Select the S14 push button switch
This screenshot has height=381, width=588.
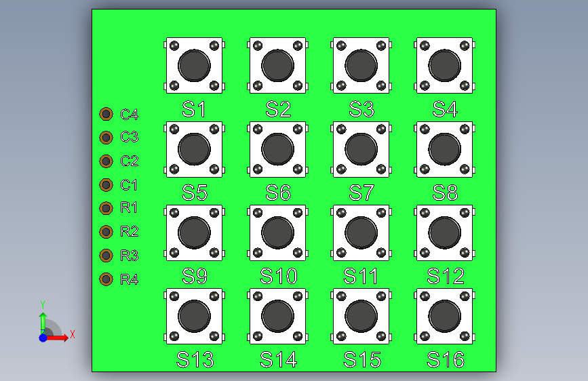[278, 316]
